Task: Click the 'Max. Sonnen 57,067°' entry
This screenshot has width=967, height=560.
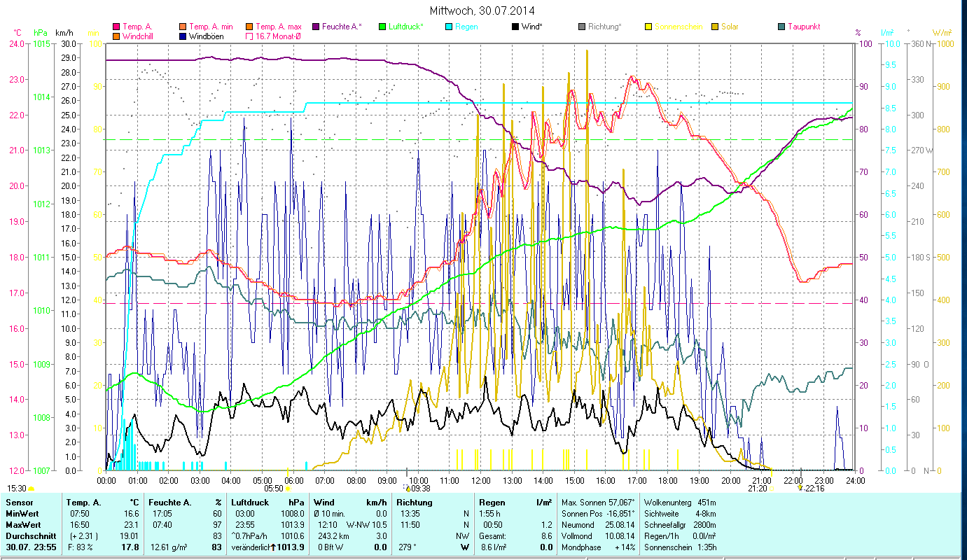Action: coord(599,503)
